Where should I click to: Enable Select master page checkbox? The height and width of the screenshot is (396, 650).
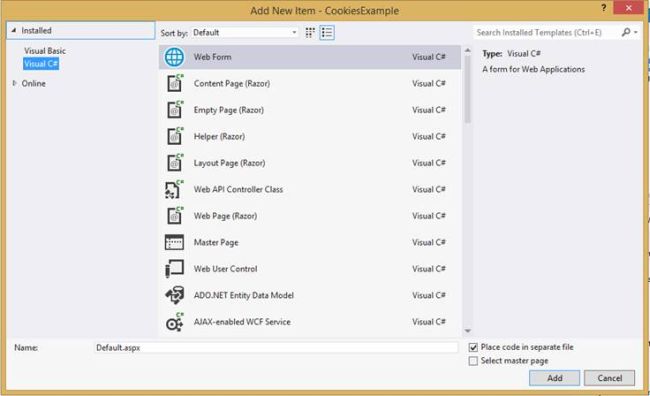473,361
